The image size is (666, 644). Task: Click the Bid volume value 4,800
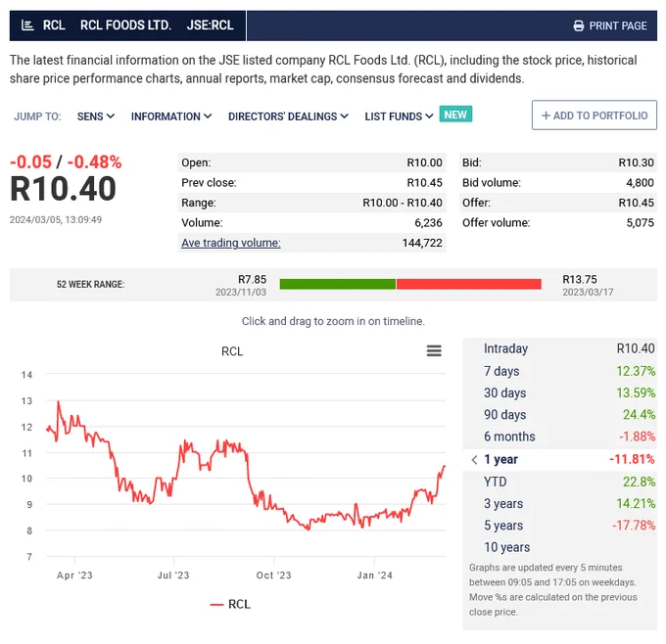[640, 183]
